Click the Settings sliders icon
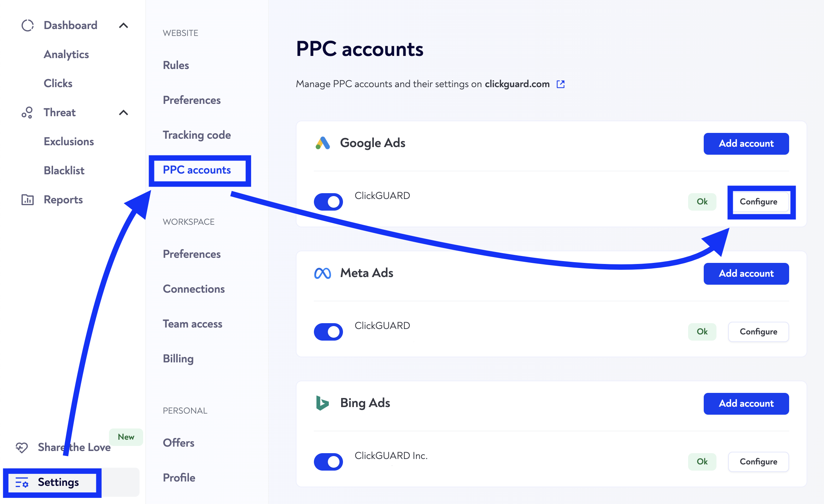This screenshot has height=504, width=824. click(x=22, y=483)
